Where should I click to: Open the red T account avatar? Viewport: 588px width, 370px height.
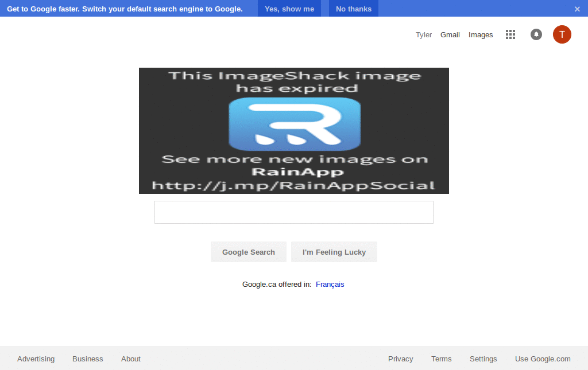(562, 34)
